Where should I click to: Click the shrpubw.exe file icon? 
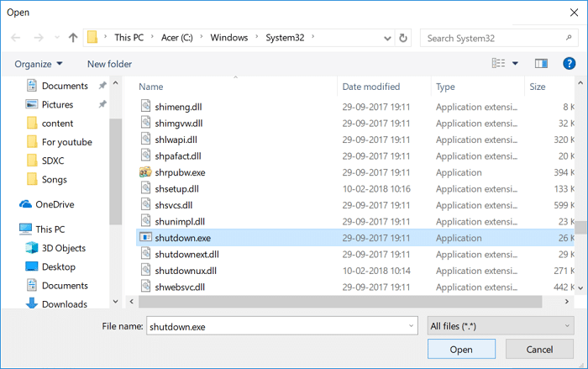coord(145,172)
